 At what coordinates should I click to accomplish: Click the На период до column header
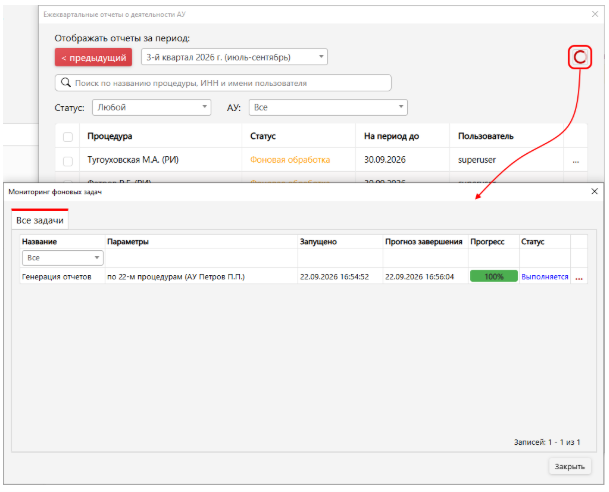tap(391, 136)
